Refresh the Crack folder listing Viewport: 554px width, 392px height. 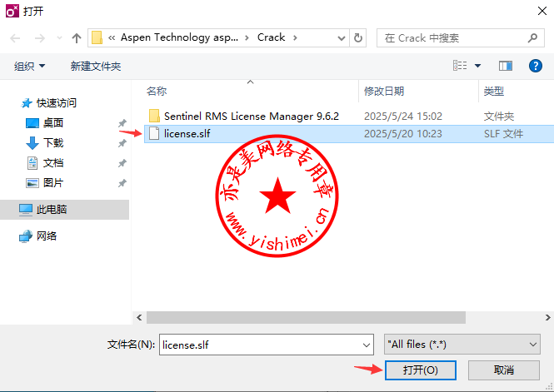tap(358, 37)
